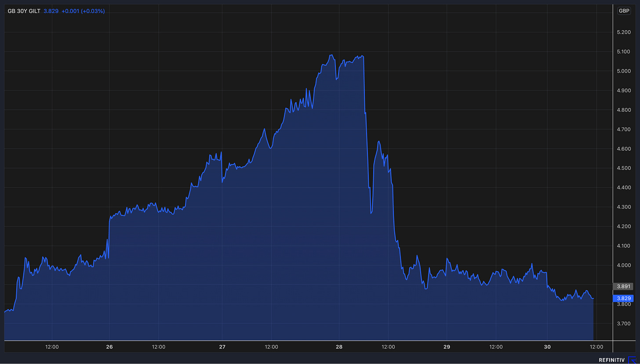The image size is (640, 364).
Task: Click the gray 3.891 price tag
Action: tap(624, 286)
